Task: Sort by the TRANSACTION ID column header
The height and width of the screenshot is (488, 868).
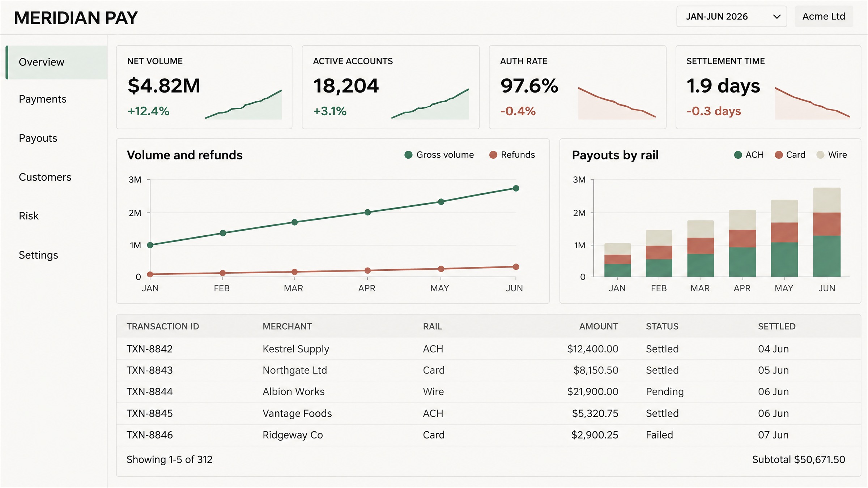Action: coord(163,326)
